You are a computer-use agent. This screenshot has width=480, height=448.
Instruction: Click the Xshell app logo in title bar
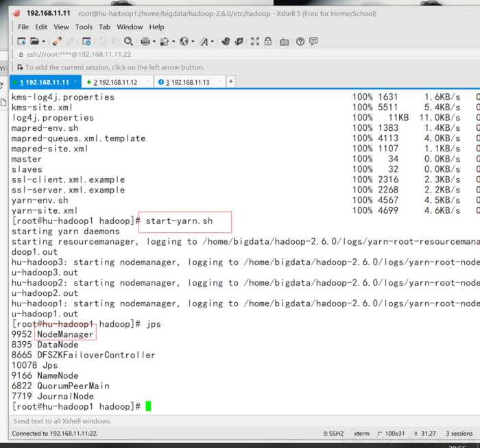(x=16, y=14)
